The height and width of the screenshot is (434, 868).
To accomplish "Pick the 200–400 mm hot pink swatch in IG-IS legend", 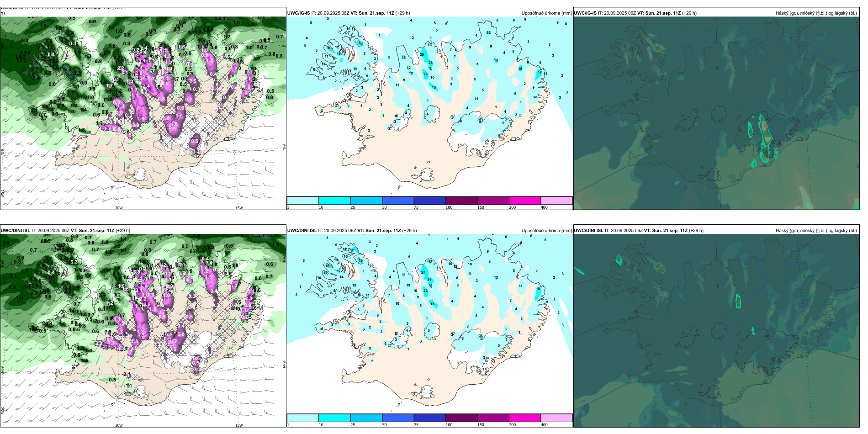I will [525, 201].
